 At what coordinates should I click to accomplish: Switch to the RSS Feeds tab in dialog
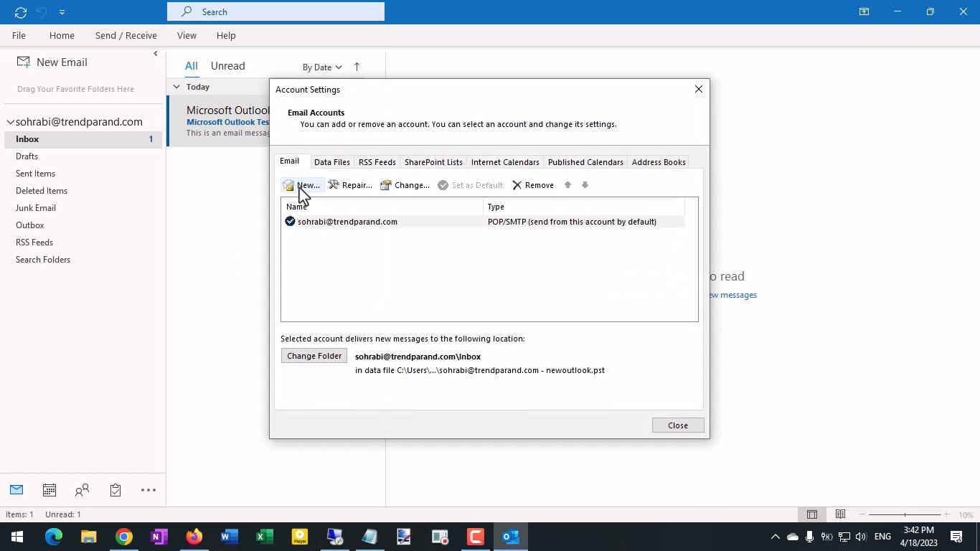(x=377, y=162)
